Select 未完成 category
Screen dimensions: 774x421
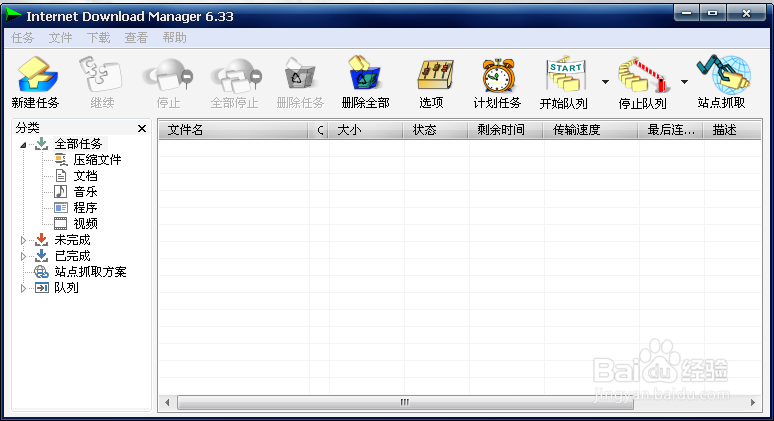click(x=73, y=240)
